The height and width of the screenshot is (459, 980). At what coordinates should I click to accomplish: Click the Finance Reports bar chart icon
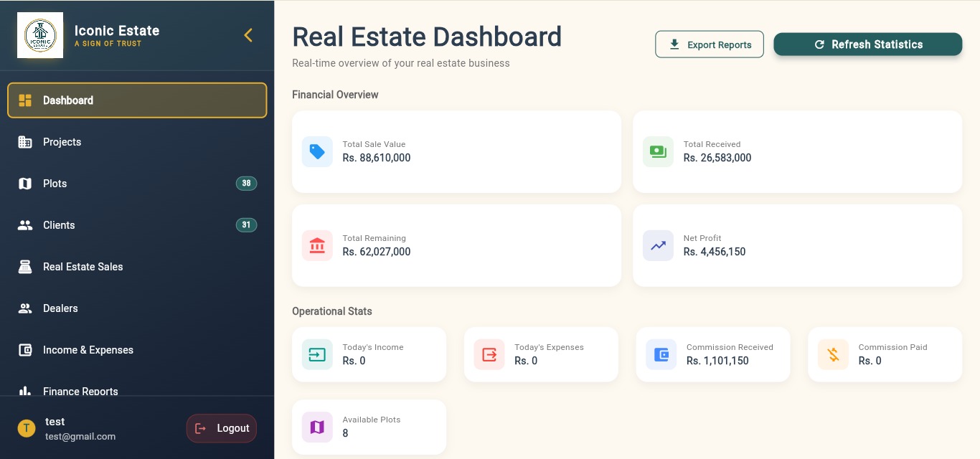[x=25, y=391]
